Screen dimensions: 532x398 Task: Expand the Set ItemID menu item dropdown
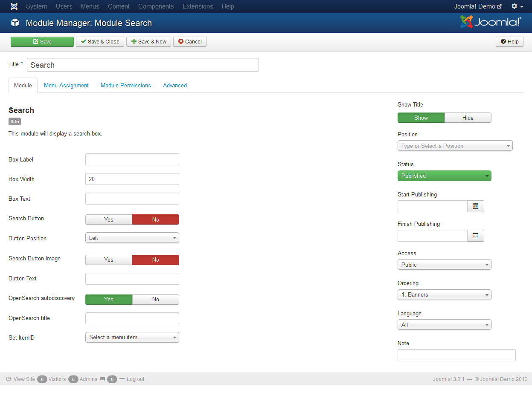pos(132,337)
